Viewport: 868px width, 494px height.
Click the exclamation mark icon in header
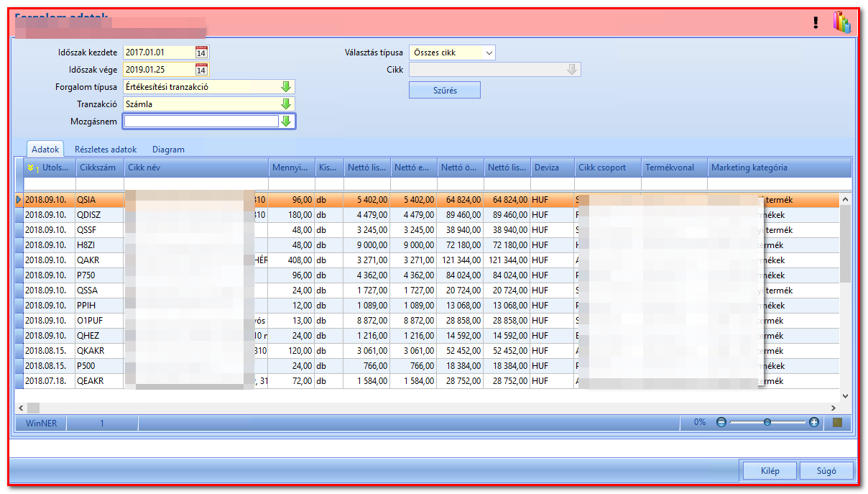point(816,23)
